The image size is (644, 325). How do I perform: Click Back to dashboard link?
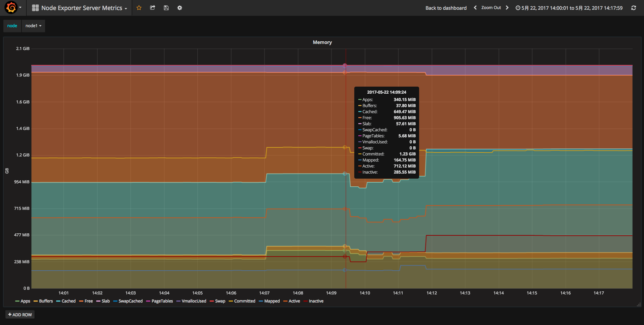(446, 8)
